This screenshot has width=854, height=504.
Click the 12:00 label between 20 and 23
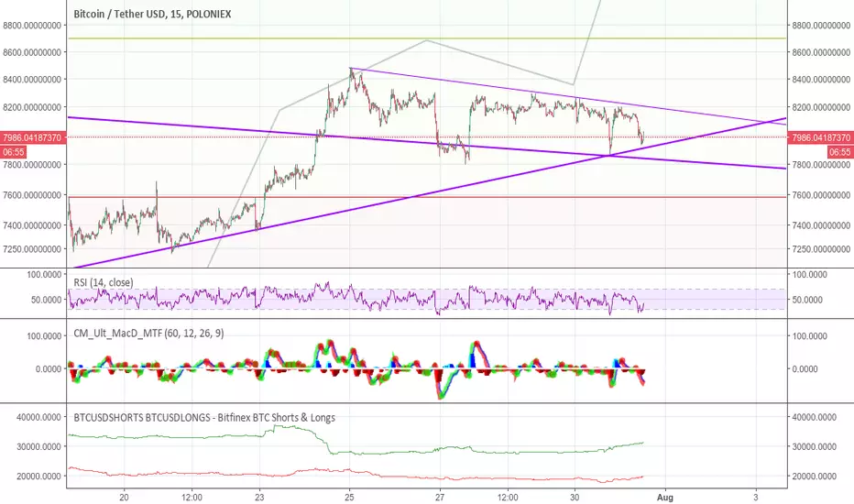point(192,497)
